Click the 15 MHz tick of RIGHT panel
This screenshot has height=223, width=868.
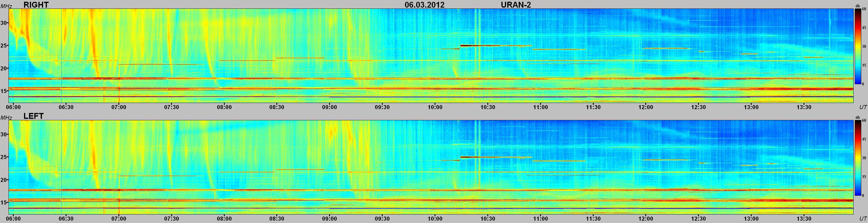(4, 91)
